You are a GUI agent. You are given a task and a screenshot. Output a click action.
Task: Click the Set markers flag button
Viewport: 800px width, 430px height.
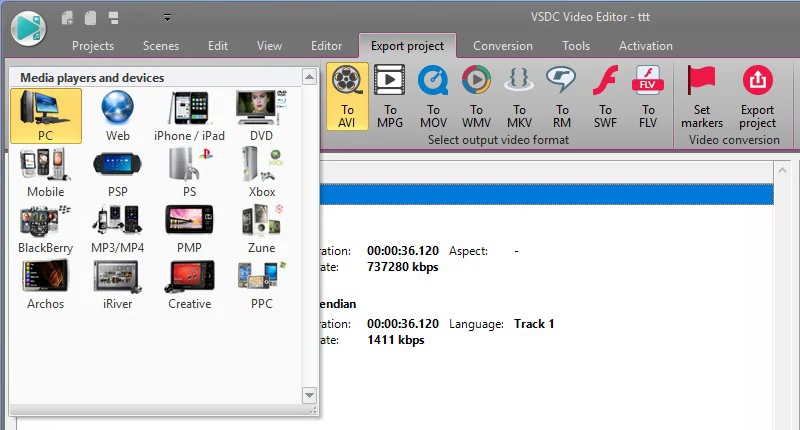click(x=702, y=96)
